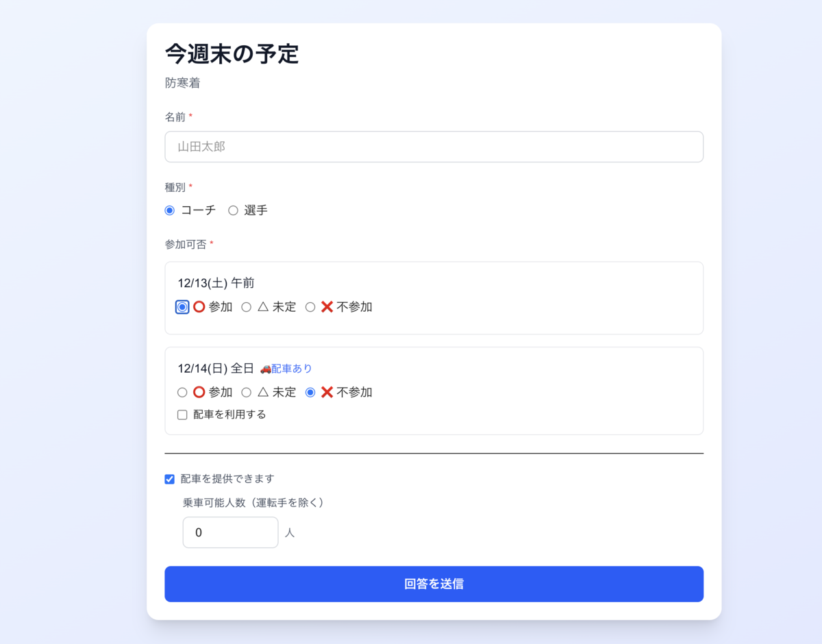Screen dimensions: 822x644
Task: Click the 今週末の予定 heading
Action: pyautogui.click(x=232, y=53)
